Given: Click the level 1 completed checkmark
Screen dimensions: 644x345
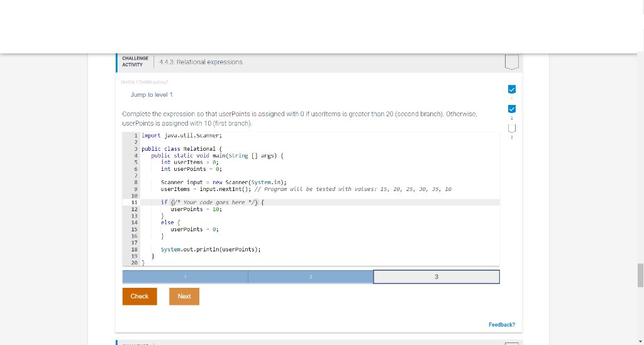Looking at the screenshot, I should (x=512, y=89).
